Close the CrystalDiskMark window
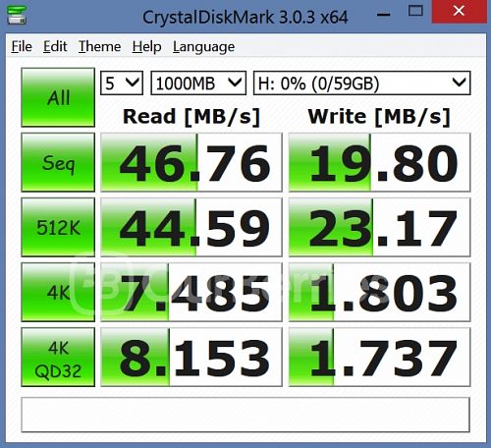 459,11
